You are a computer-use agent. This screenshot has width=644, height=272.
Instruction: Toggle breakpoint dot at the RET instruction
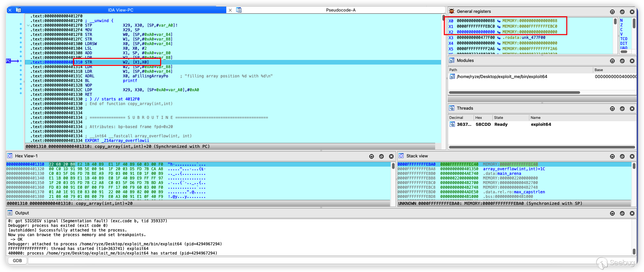point(21,94)
